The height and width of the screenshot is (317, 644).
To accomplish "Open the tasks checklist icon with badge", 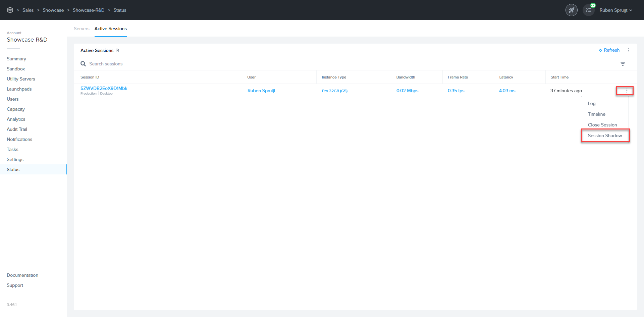I will [589, 10].
